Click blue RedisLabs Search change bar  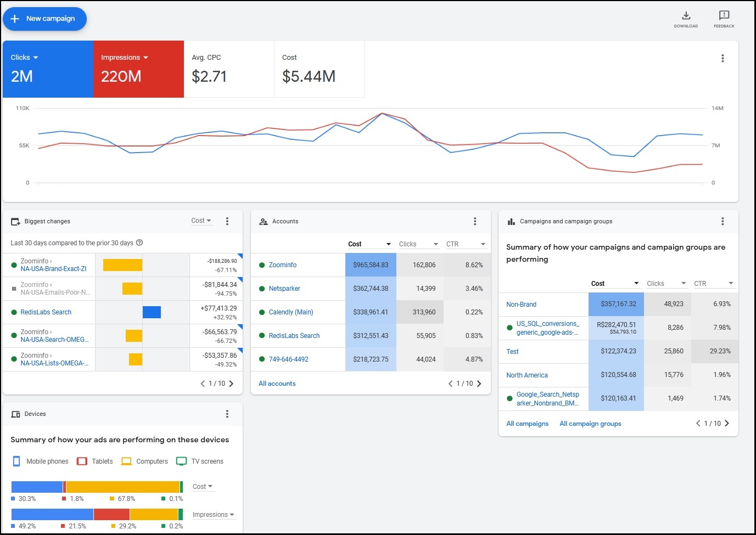point(152,312)
